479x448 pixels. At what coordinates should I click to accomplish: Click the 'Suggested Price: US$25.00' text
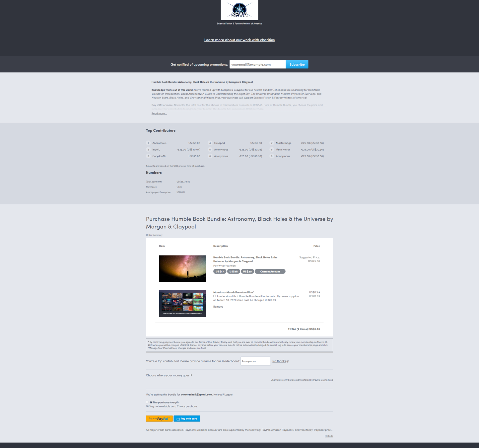click(309, 259)
